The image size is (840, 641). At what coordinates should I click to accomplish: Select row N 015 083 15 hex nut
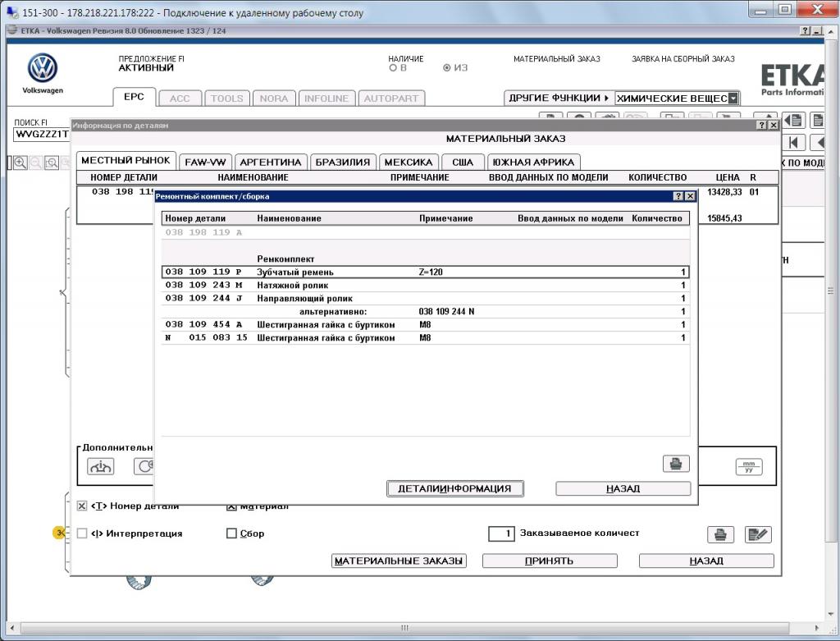point(426,337)
